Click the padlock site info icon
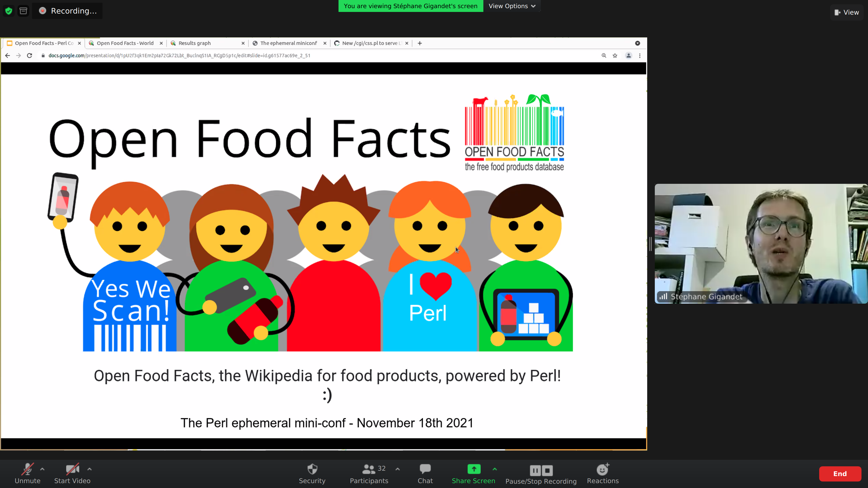The image size is (868, 488). pos(43,56)
